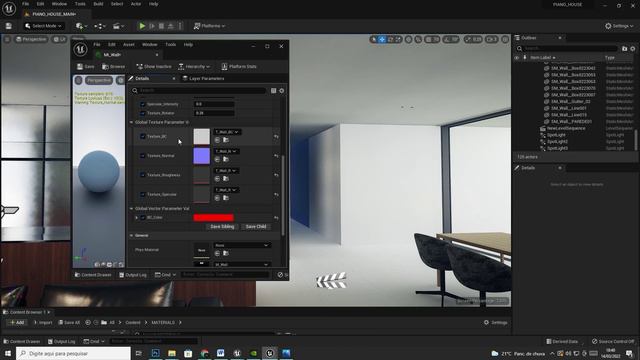Viewport: 640px width, 360px height.
Task: Toggle BC_Color parameter checkbox
Action: pyautogui.click(x=142, y=218)
